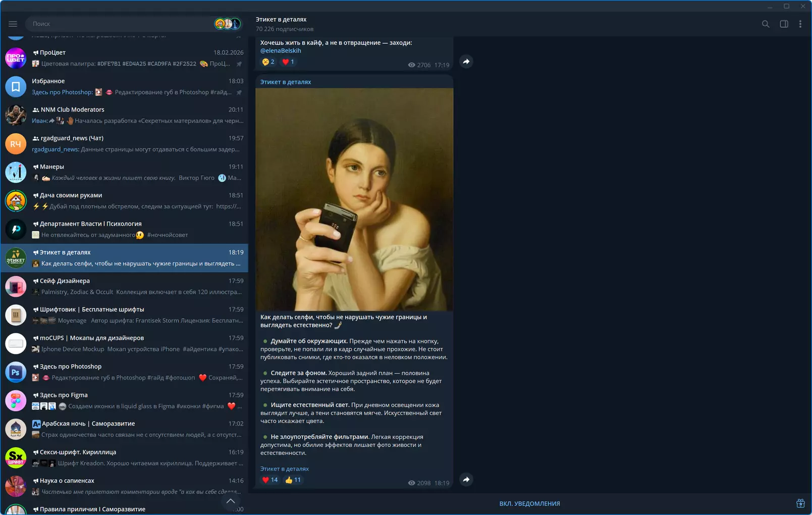Click into the Поиск search field

[121, 24]
